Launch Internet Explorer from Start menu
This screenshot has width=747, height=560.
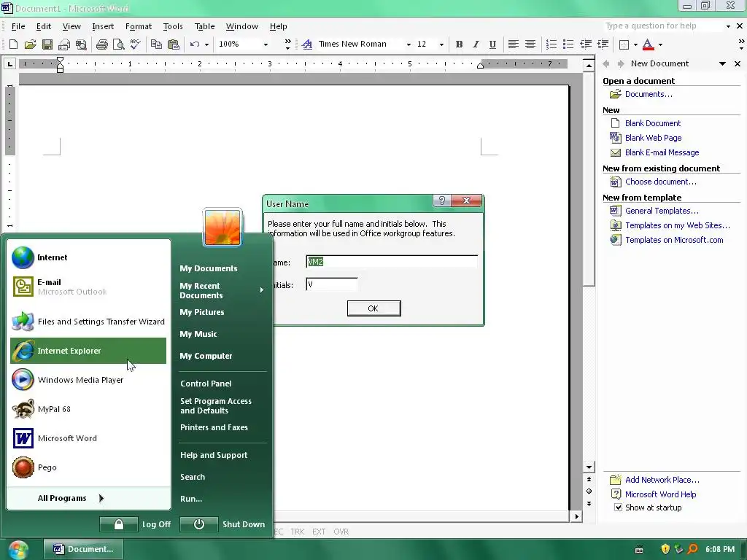point(88,351)
